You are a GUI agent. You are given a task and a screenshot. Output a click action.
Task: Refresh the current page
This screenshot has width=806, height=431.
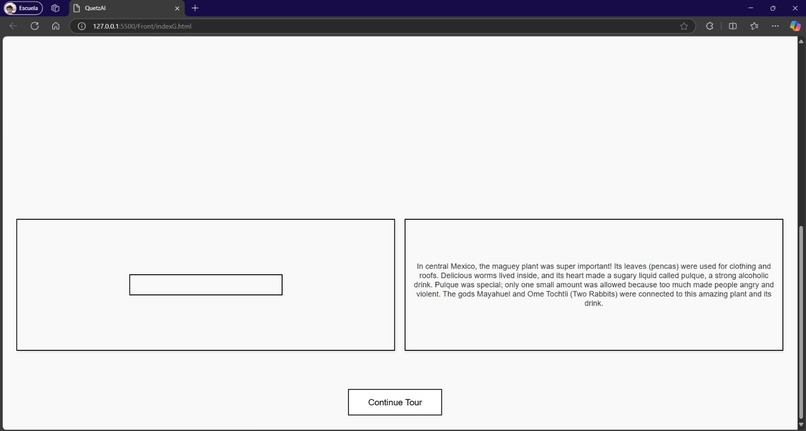coord(34,26)
